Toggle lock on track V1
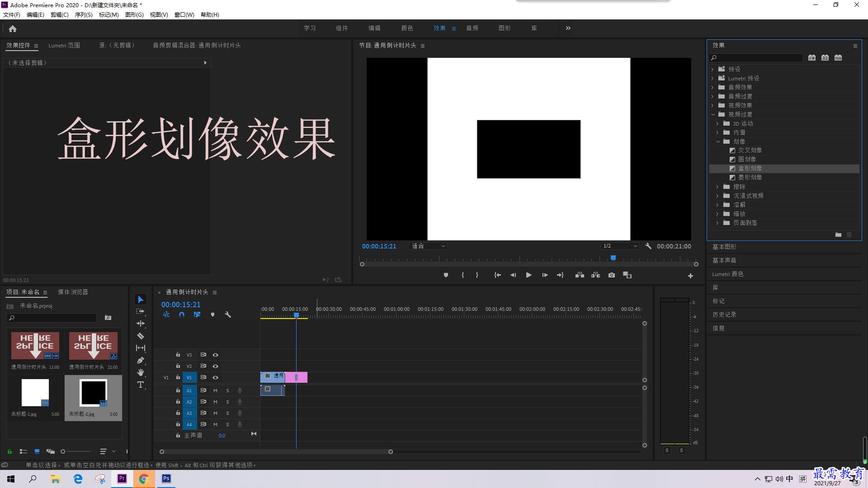The image size is (868, 488). 178,377
